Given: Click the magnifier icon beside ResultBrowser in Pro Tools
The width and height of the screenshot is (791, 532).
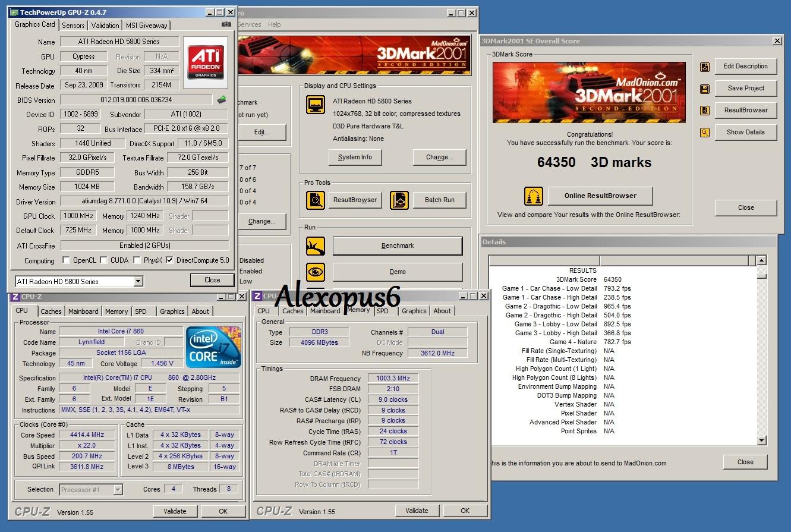Looking at the screenshot, I should click(x=316, y=200).
